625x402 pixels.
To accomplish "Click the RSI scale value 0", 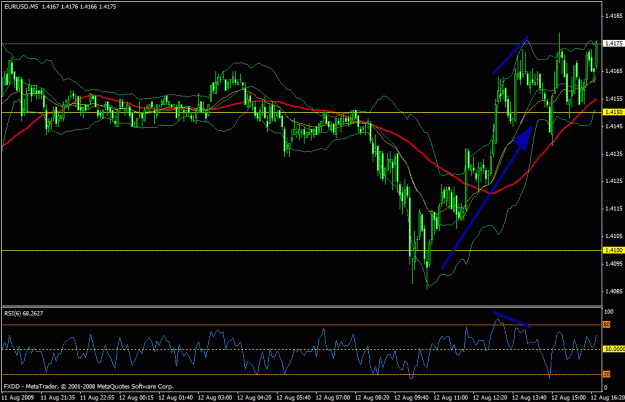I will [x=606, y=388].
